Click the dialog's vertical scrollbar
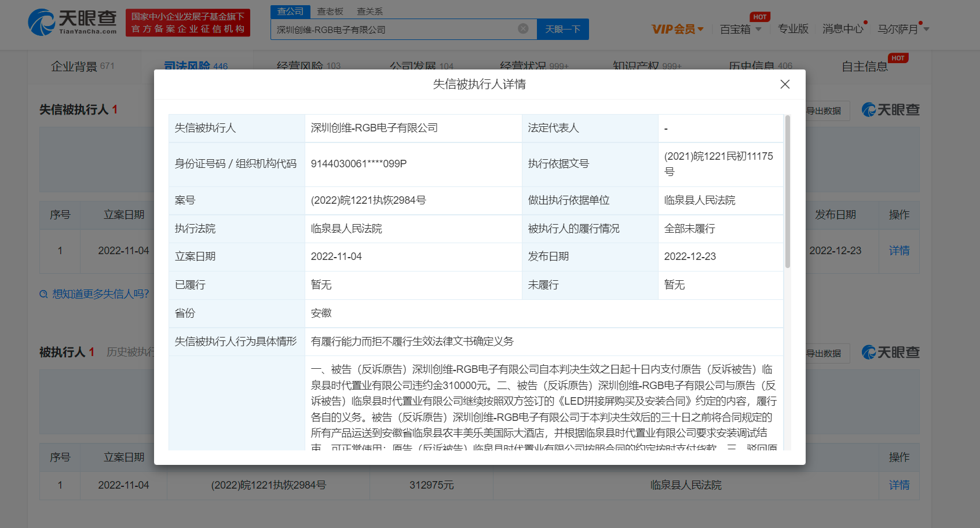This screenshot has height=528, width=980. point(787,191)
